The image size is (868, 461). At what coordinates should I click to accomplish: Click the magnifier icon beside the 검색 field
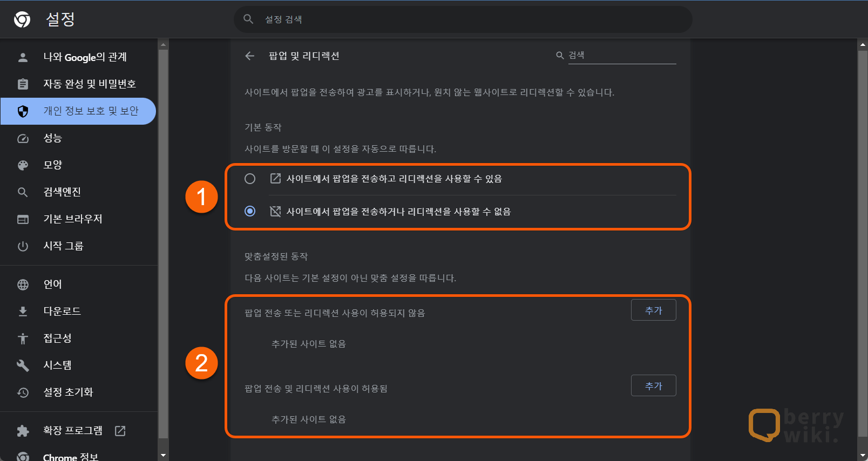[560, 55]
